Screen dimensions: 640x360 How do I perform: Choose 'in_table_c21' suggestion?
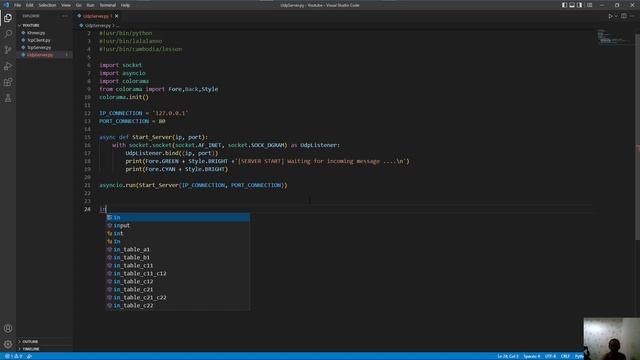click(x=178, y=289)
